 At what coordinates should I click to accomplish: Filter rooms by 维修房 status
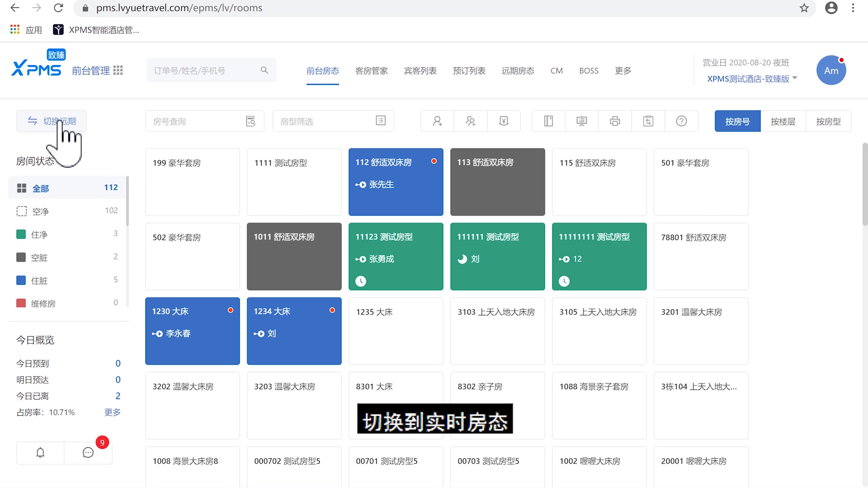[67, 303]
